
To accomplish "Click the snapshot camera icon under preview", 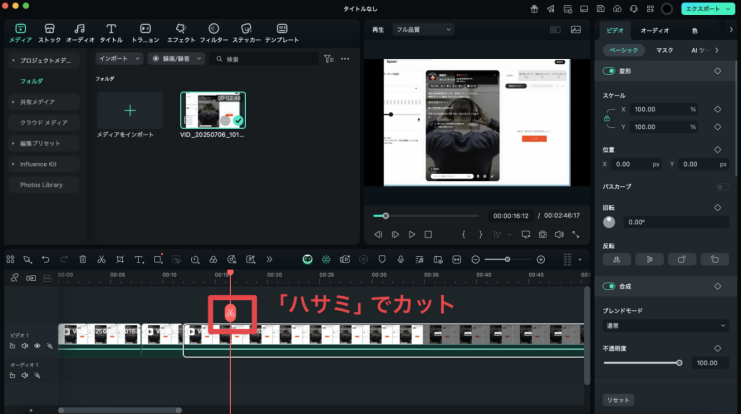I will pyautogui.click(x=542, y=234).
